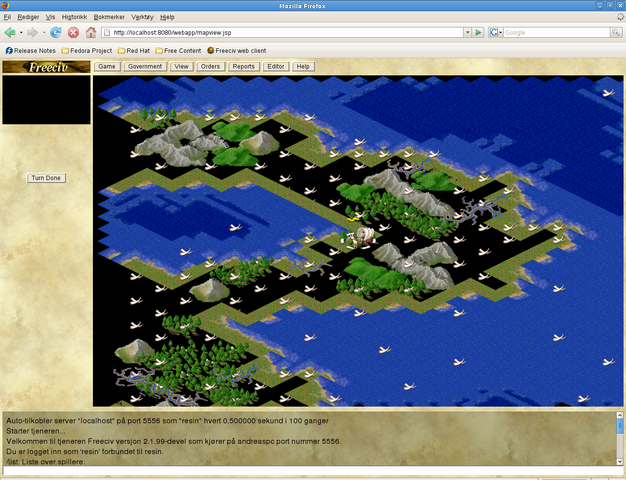This screenshot has height=480, width=626.
Task: Open the back button history dropdown arrow
Action: point(21,33)
